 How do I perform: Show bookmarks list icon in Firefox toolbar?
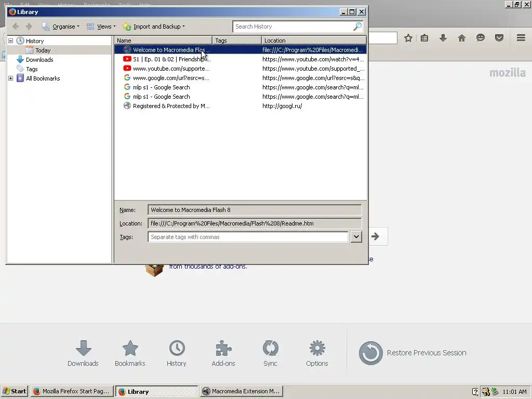coord(424,38)
